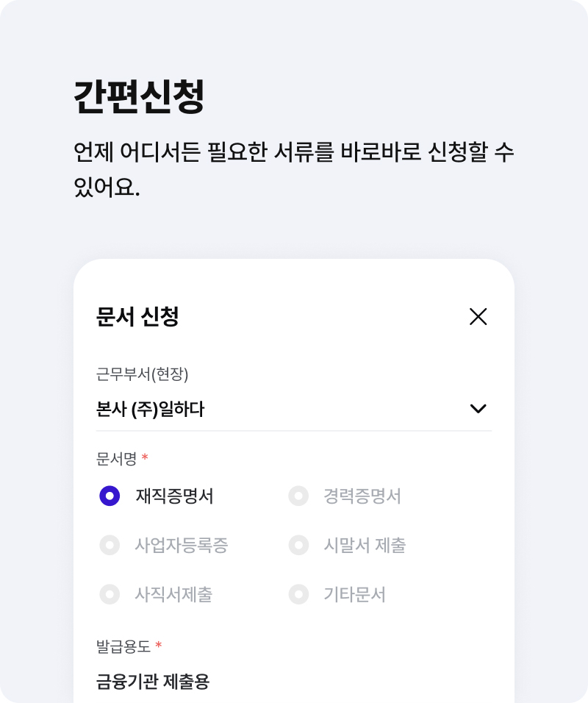
Task: Click the 기타문서 label text
Action: [x=354, y=594]
